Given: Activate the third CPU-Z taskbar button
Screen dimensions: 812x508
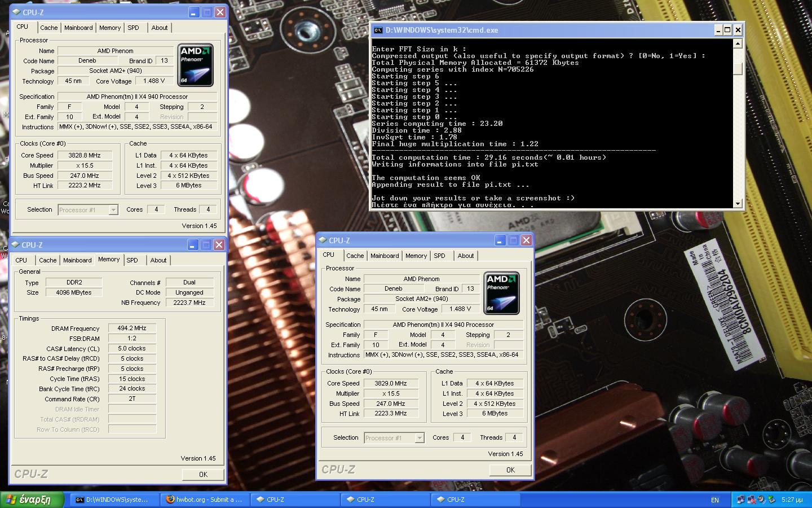Looking at the screenshot, I should [476, 500].
